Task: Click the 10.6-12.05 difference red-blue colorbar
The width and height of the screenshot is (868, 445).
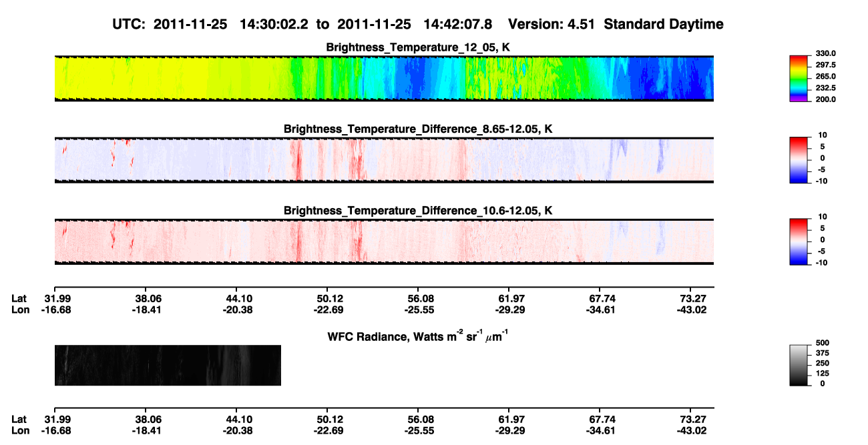Action: pyautogui.click(x=799, y=242)
